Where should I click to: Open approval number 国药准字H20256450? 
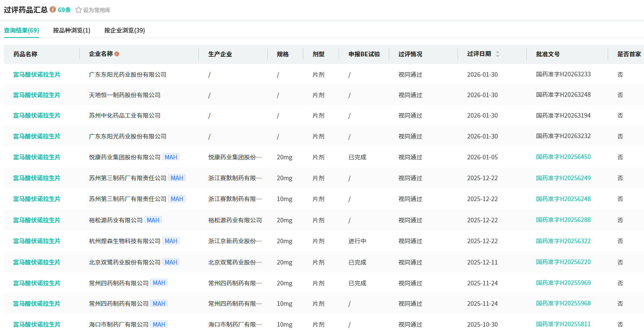tap(563, 157)
